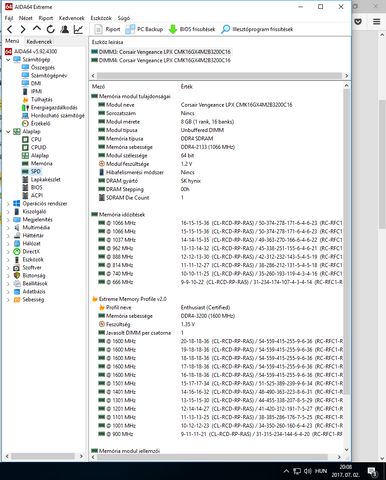Open the Fájl menu
The width and height of the screenshot is (386, 480).
tap(9, 18)
